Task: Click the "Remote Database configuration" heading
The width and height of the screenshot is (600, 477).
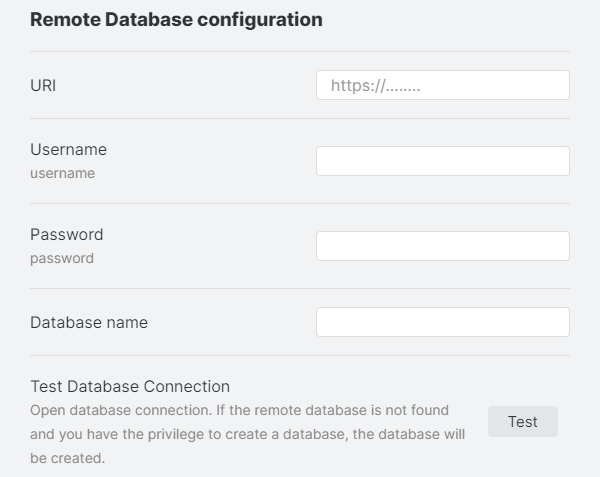Action: pyautogui.click(x=176, y=19)
